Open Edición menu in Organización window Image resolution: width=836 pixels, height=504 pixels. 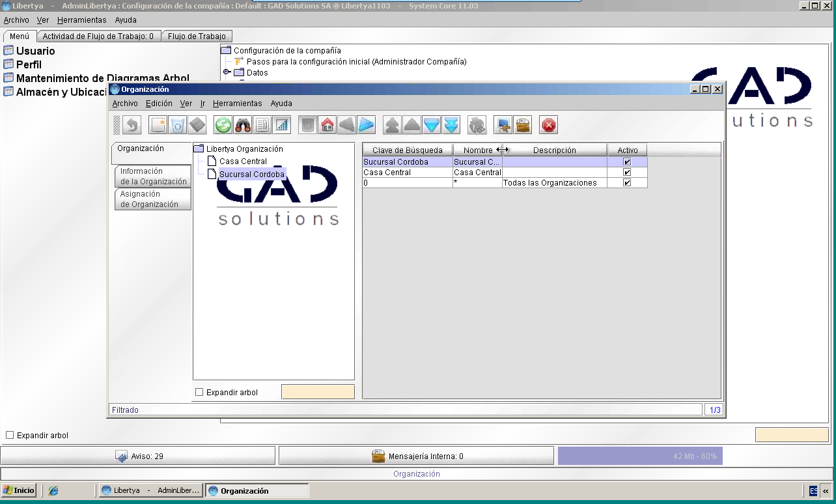(159, 103)
